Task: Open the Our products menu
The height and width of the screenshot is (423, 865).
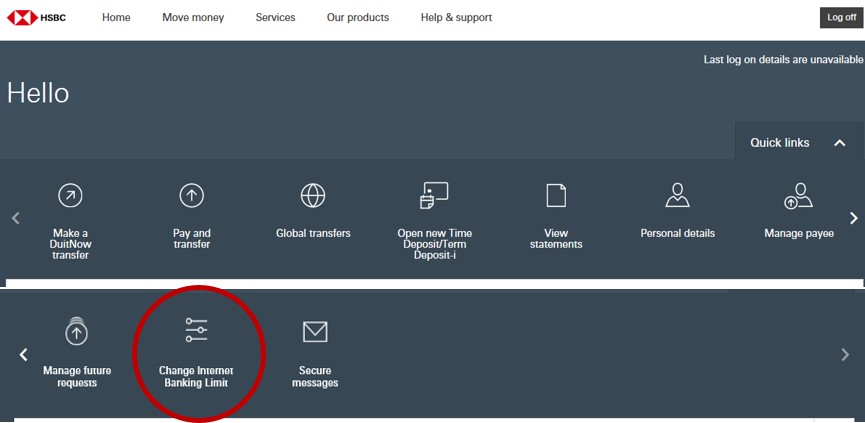Action: tap(357, 18)
